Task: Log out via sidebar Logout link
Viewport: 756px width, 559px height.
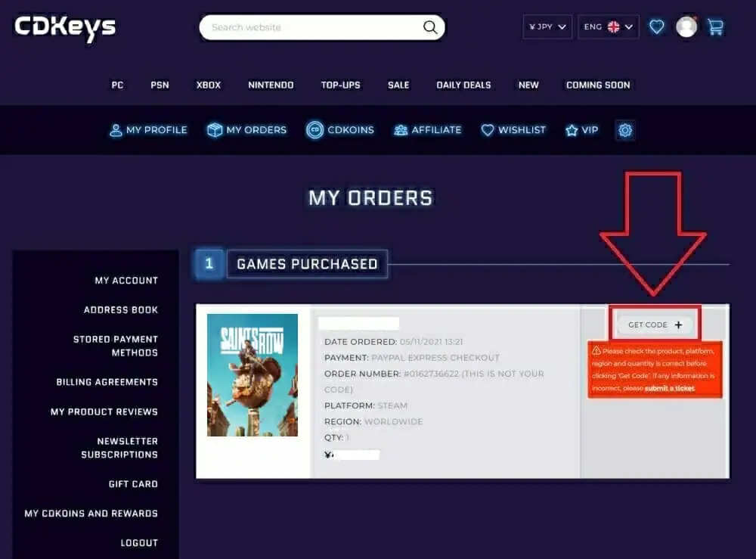Action: 139,542
